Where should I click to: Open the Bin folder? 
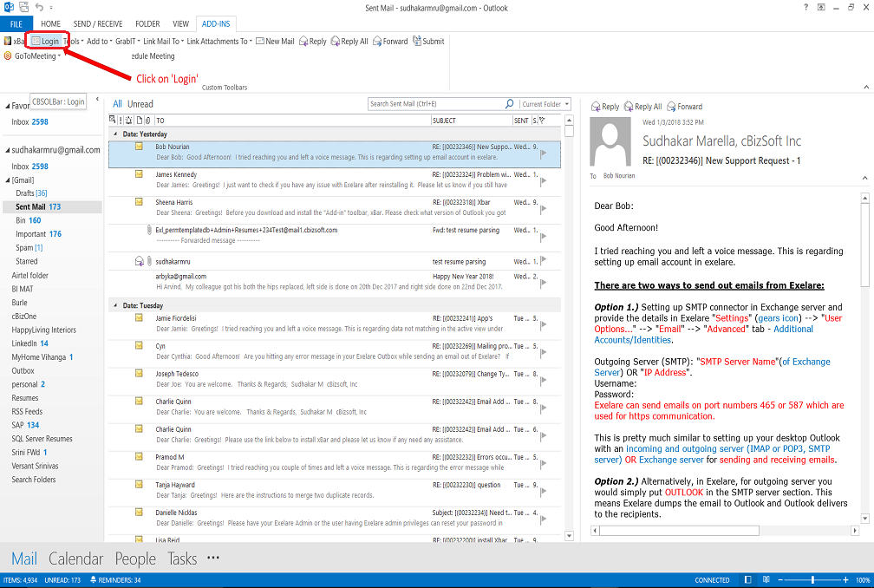click(29, 220)
